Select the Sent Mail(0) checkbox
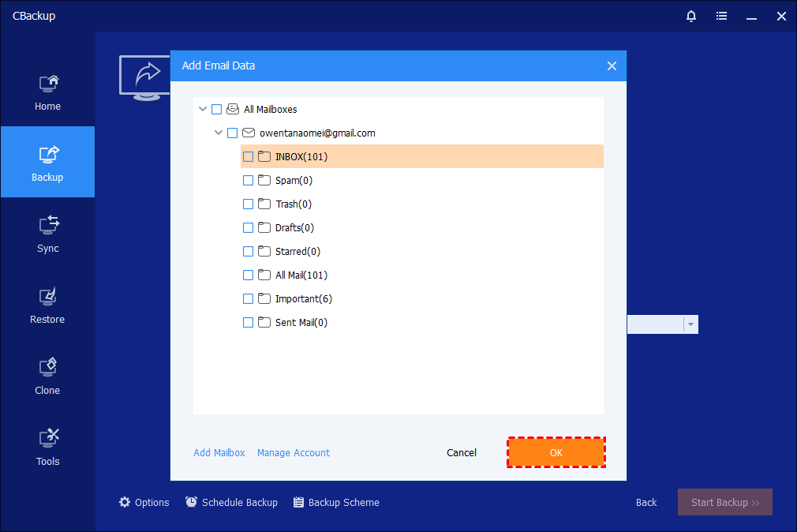 pyautogui.click(x=248, y=323)
